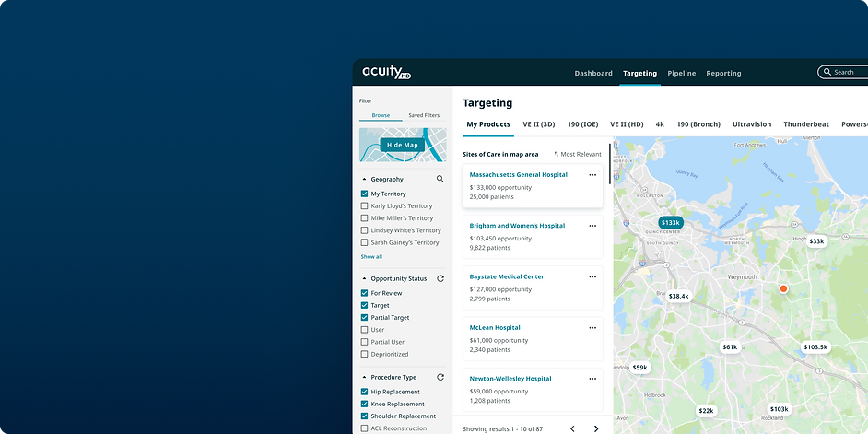
Task: Select the $103.5k map marker
Action: click(815, 347)
